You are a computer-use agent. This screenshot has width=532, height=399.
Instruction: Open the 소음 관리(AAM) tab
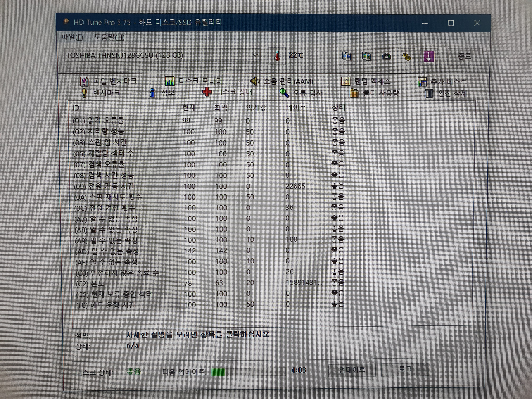pyautogui.click(x=282, y=82)
